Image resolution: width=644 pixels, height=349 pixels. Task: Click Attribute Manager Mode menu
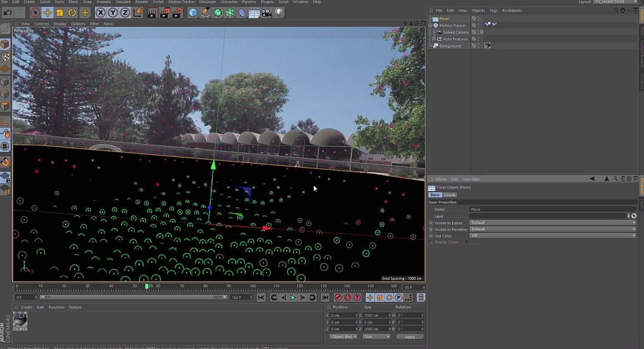tap(441, 179)
